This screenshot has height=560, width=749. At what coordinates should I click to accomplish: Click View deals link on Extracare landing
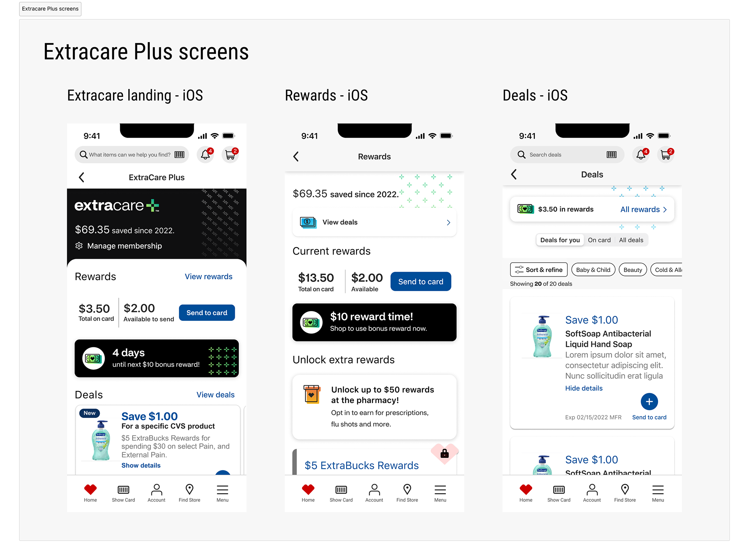[x=215, y=395]
